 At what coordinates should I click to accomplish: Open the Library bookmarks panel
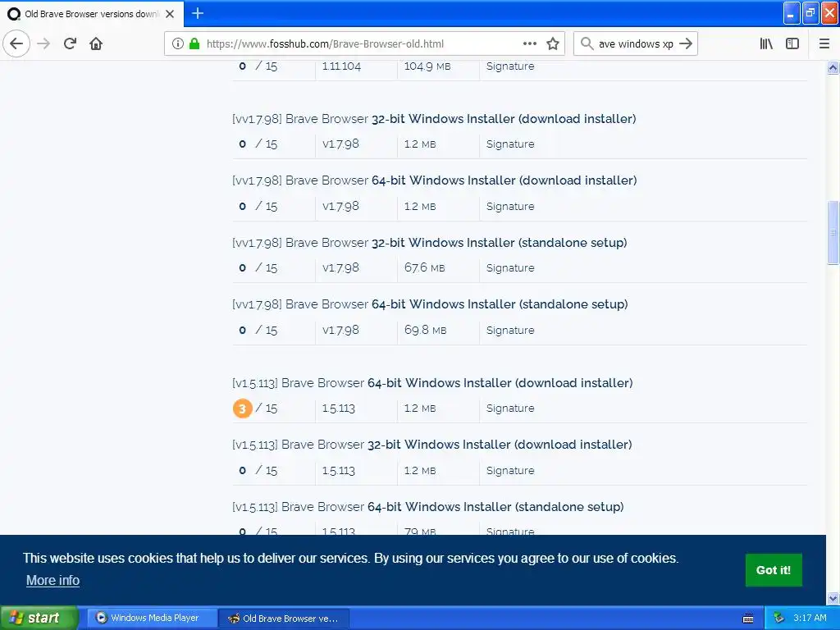coord(766,43)
